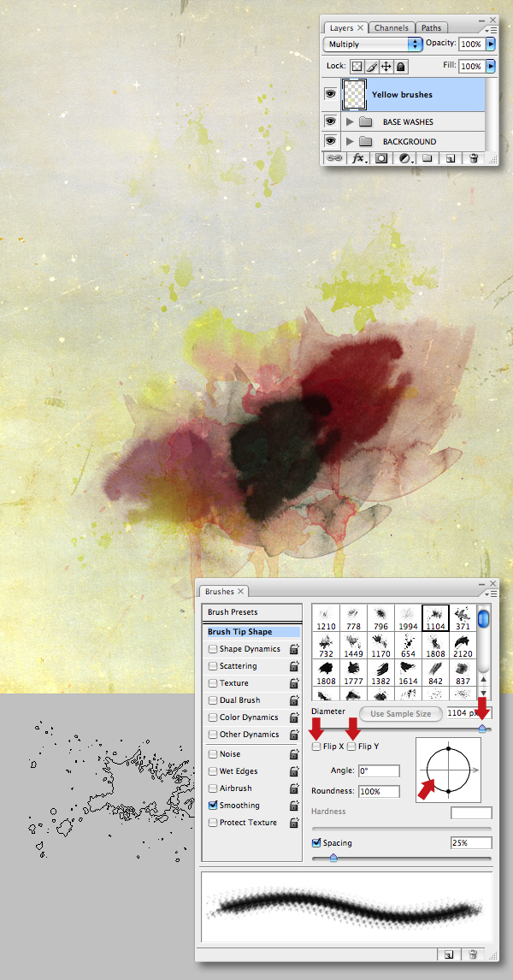Click the Spacing percent field
The width and height of the screenshot is (513, 980).
point(471,843)
